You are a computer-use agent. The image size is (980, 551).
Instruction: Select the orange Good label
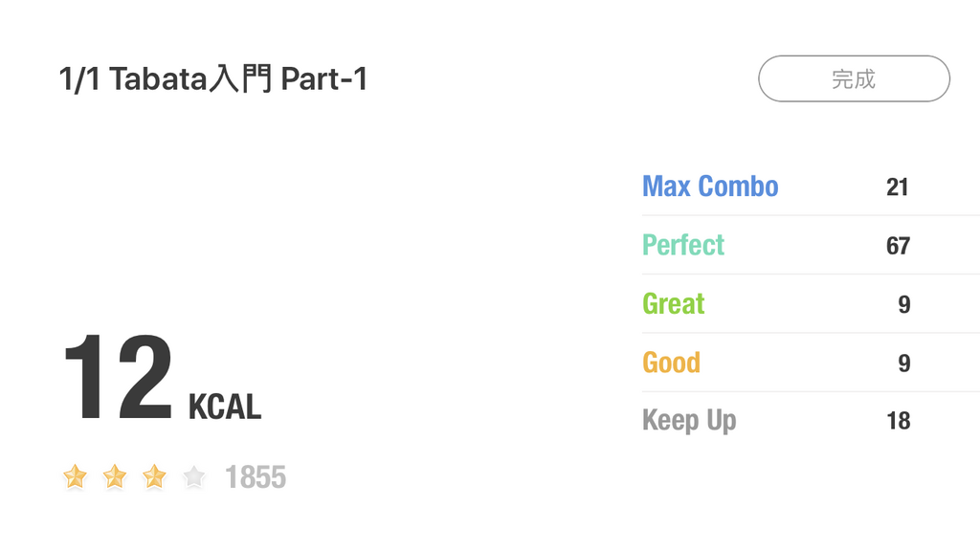coord(671,363)
